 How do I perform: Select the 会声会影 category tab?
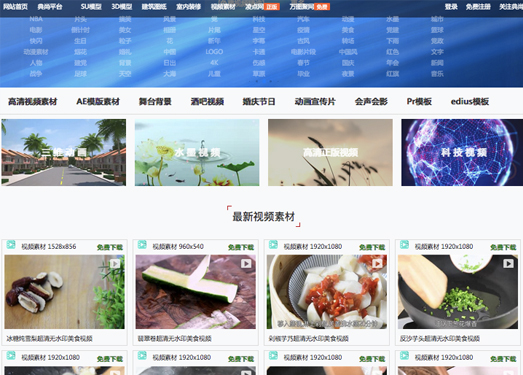(371, 101)
